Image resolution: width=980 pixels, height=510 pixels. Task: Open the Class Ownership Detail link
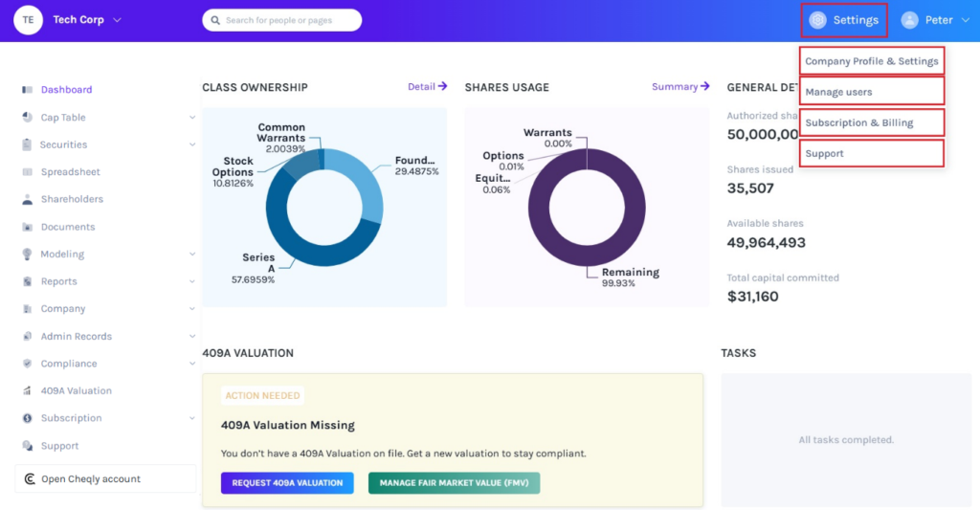point(427,87)
